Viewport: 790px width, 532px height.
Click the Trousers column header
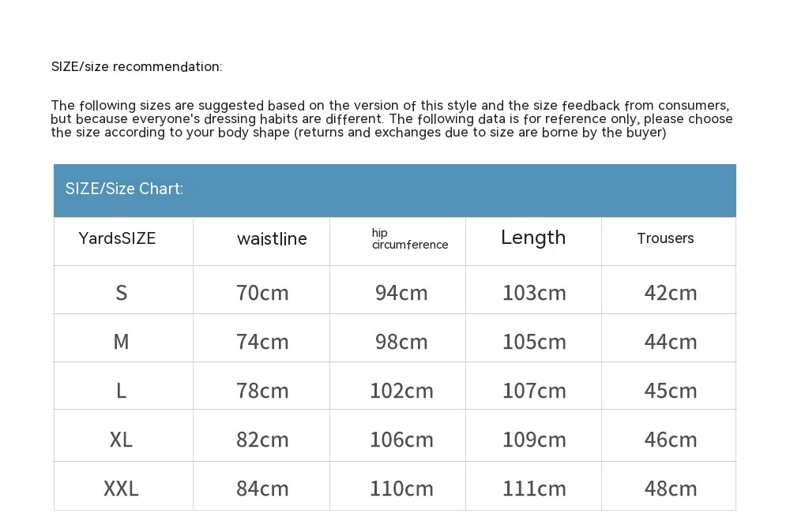coord(665,238)
